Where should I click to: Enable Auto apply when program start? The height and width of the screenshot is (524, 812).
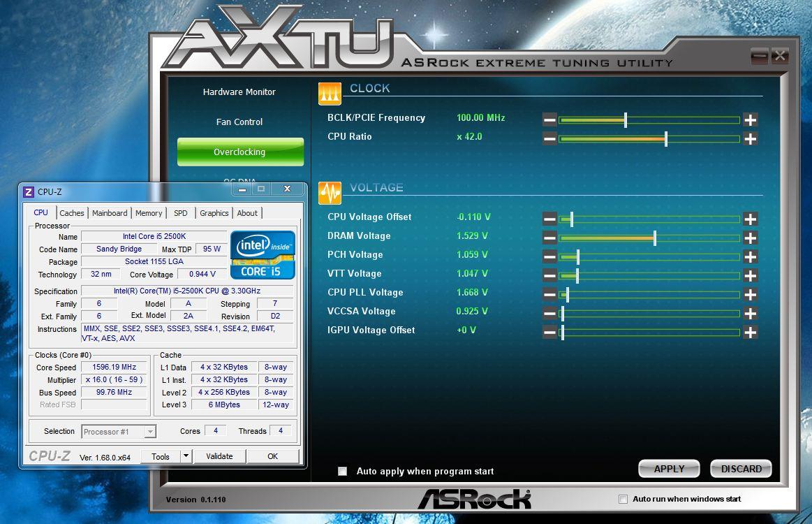point(342,471)
